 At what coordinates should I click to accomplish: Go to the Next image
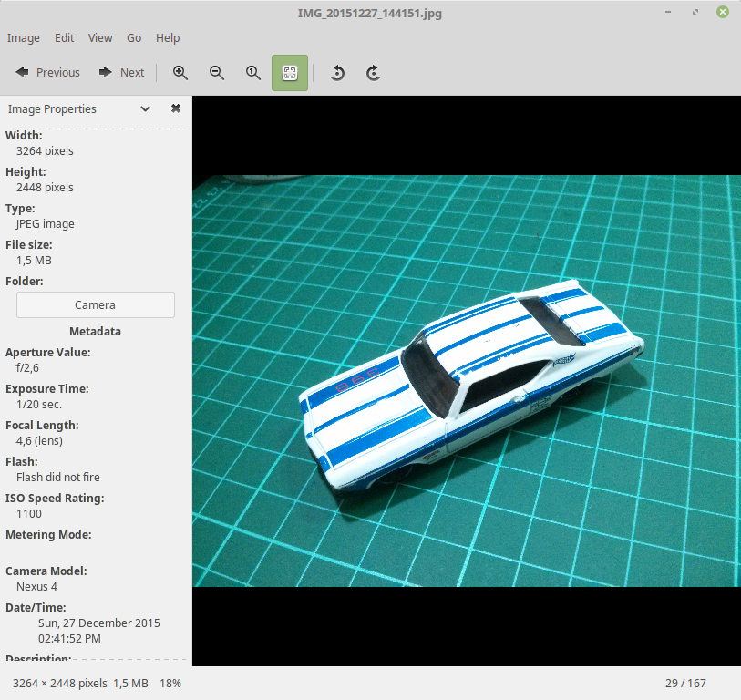121,73
